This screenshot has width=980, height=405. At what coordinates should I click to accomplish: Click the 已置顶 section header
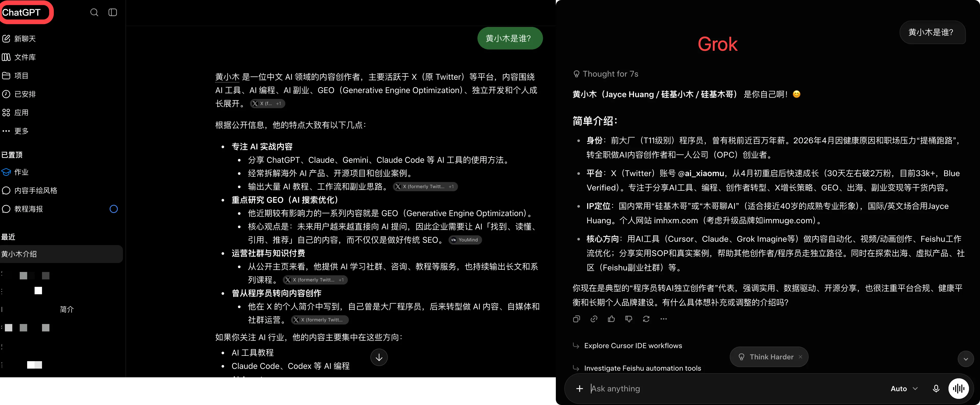coord(12,155)
